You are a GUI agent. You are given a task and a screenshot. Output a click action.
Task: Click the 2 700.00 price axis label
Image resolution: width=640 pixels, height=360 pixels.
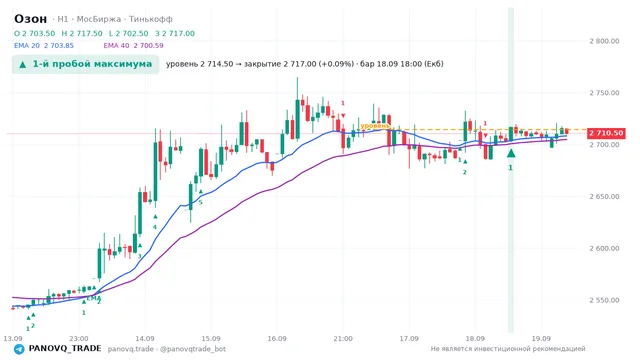604,144
